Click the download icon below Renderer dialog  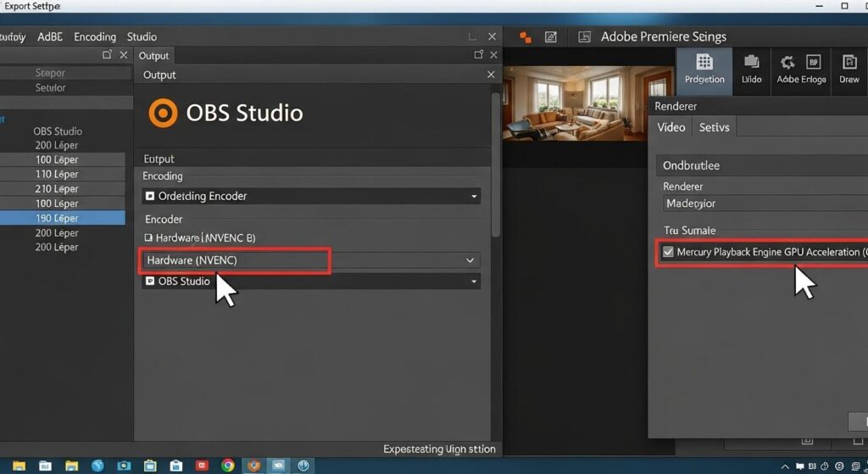click(807, 441)
